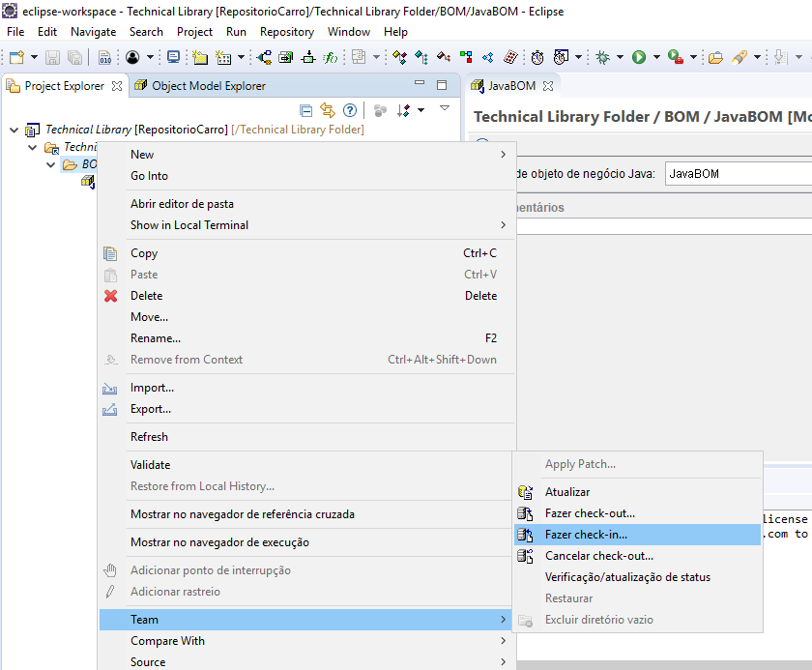Click Copy in the context menu
The image size is (812, 670).
(x=144, y=253)
